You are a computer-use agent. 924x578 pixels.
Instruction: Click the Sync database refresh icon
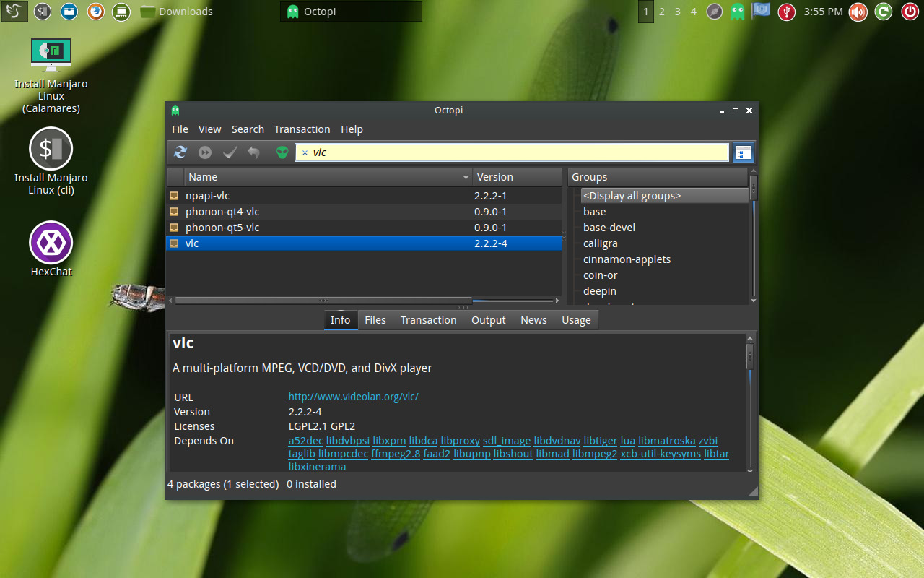pos(180,152)
